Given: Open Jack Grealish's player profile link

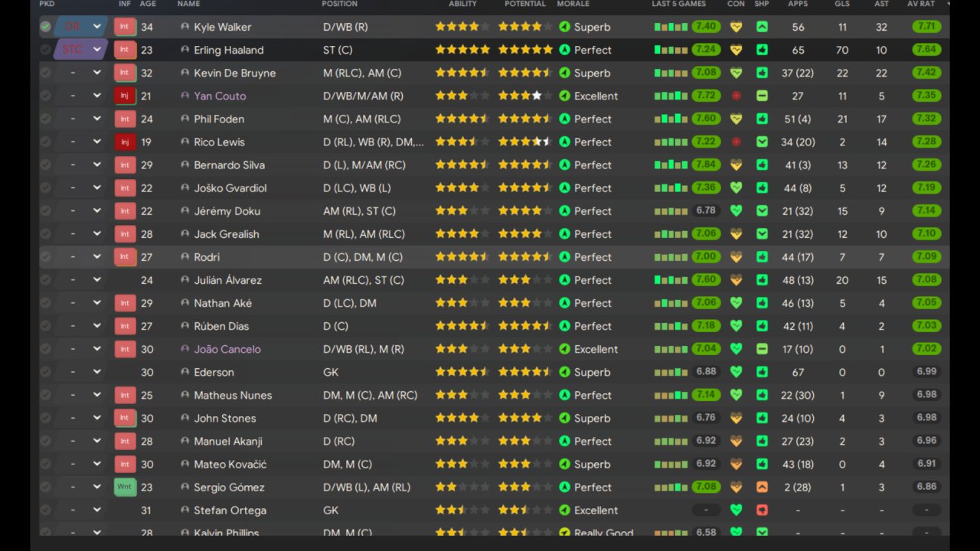Looking at the screenshot, I should (x=227, y=234).
